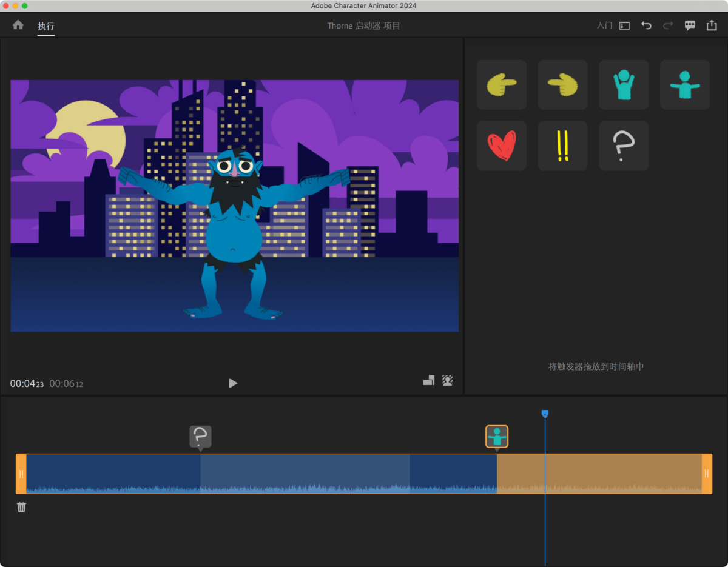Select the point-right hand trigger
The height and width of the screenshot is (567, 728).
click(501, 85)
